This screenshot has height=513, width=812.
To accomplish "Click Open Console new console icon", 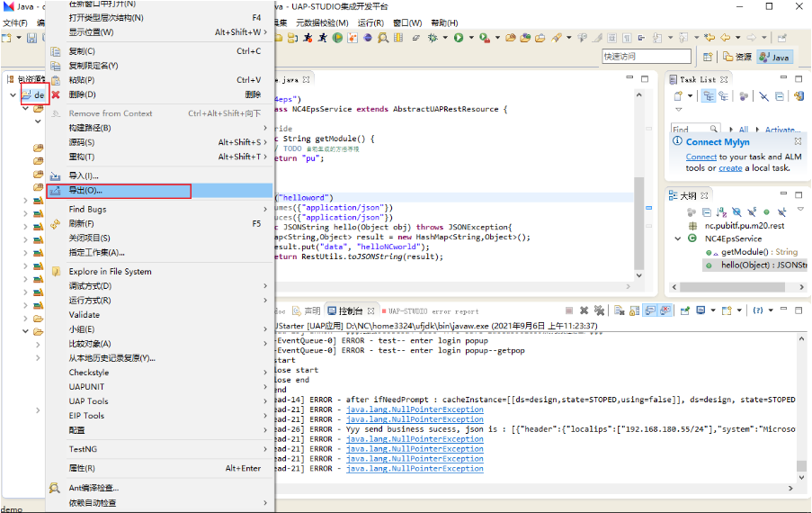I will pos(727,310).
